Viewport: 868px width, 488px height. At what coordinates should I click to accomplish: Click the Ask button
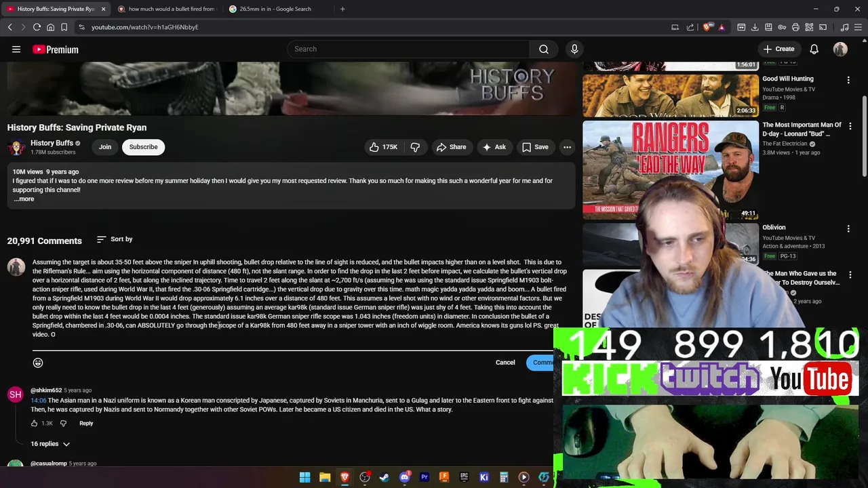coord(494,147)
